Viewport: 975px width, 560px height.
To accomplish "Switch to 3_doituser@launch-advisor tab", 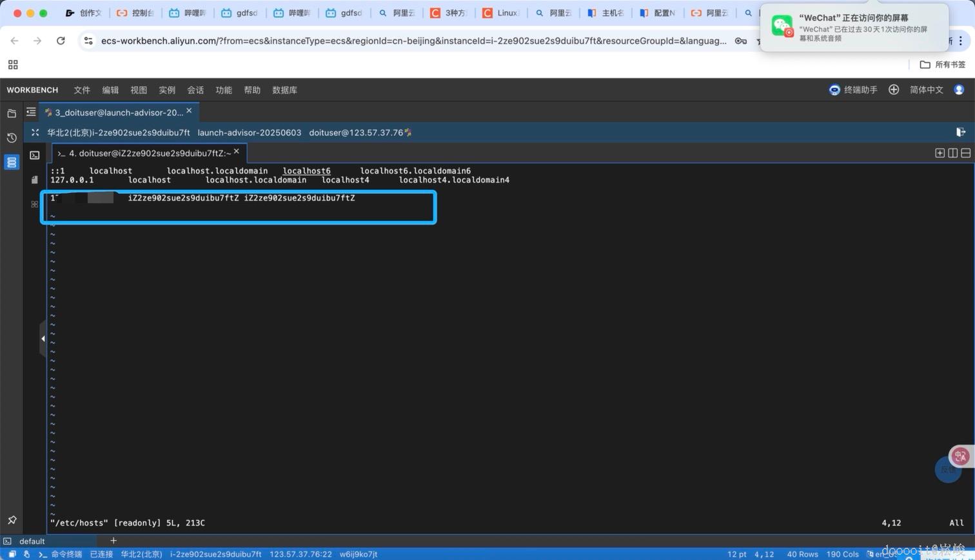I will 118,112.
